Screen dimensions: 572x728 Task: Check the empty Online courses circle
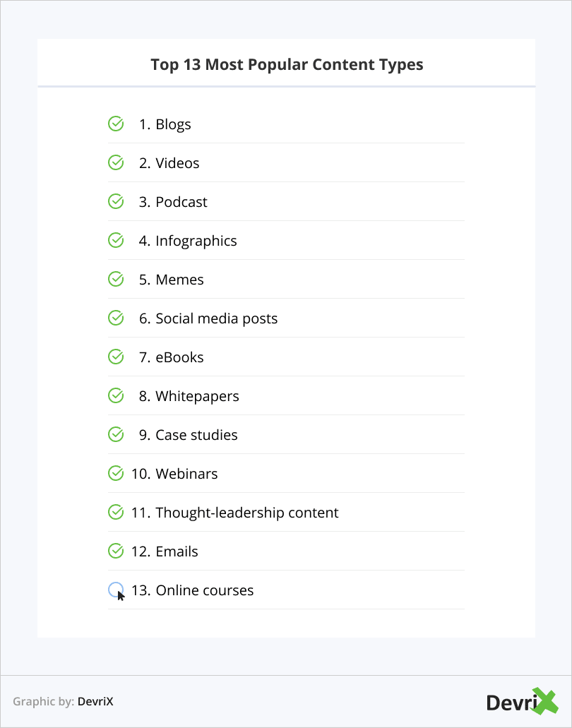tap(115, 590)
